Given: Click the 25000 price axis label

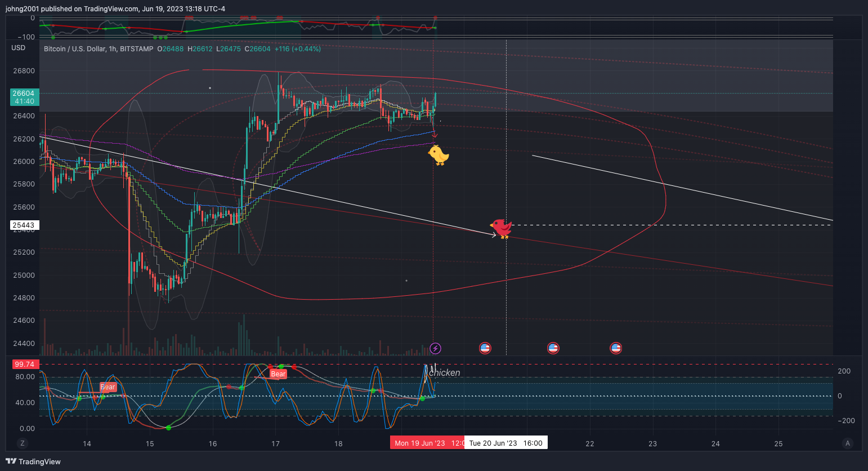Looking at the screenshot, I should point(24,276).
